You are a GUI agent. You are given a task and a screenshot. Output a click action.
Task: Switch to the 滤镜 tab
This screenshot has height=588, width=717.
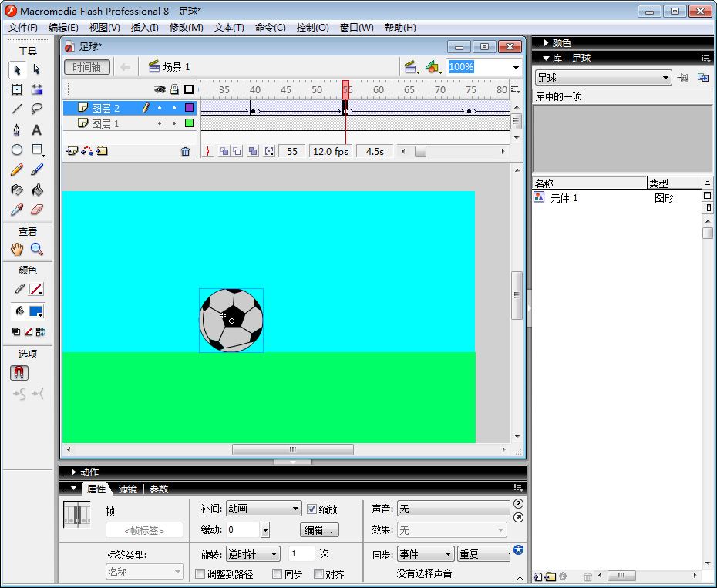coord(127,489)
